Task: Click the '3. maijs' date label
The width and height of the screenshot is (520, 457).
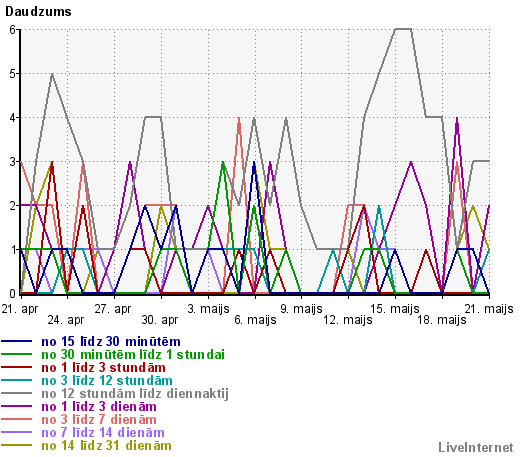Action: [x=208, y=309]
